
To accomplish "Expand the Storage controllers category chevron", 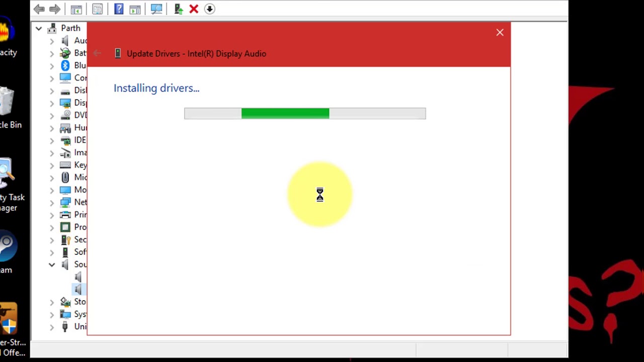I will 52,302.
